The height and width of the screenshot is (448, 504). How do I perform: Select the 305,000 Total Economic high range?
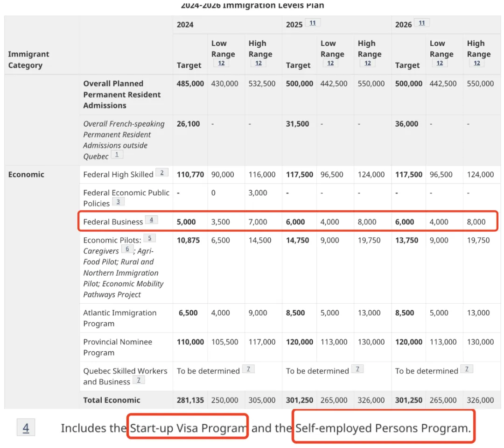click(262, 400)
